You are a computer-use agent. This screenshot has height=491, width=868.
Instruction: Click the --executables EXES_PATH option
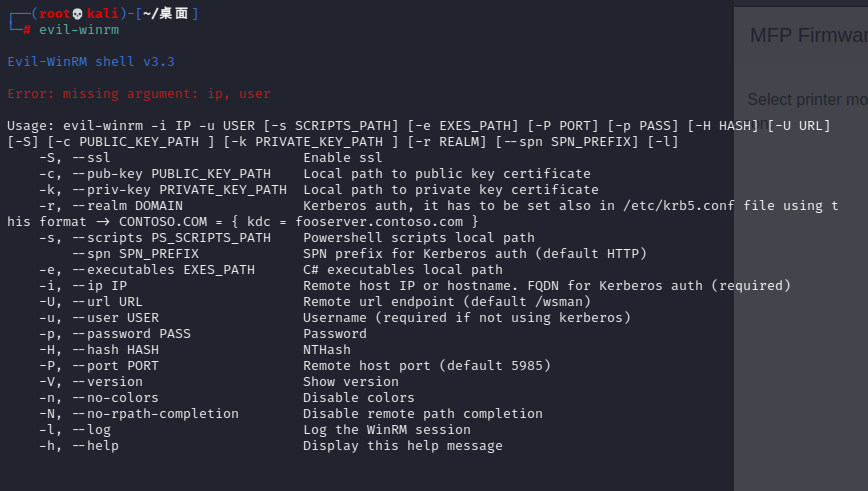coord(147,270)
